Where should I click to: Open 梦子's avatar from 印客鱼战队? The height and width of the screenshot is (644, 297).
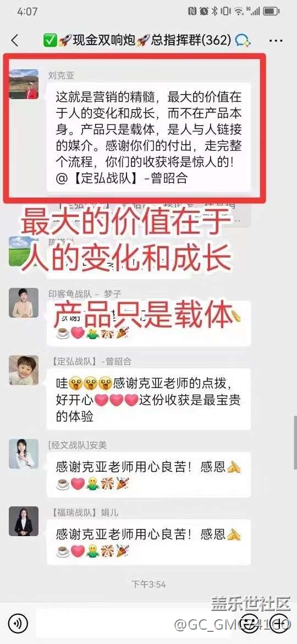click(24, 303)
